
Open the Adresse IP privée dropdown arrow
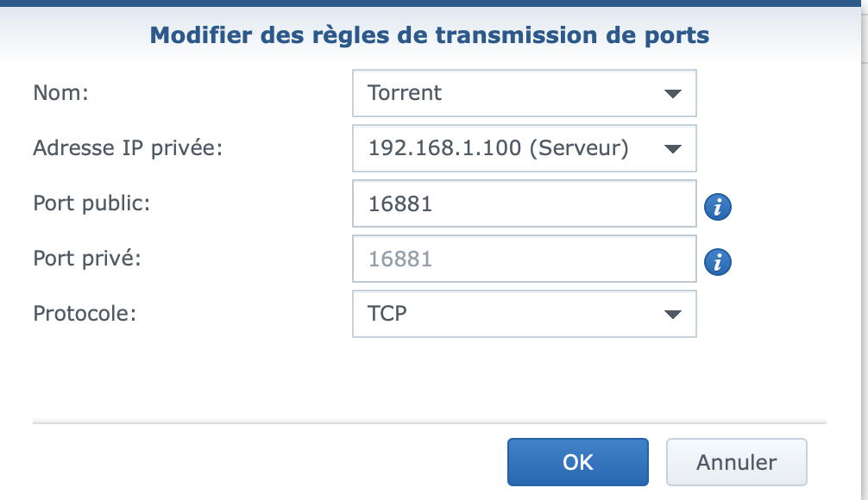tap(673, 149)
